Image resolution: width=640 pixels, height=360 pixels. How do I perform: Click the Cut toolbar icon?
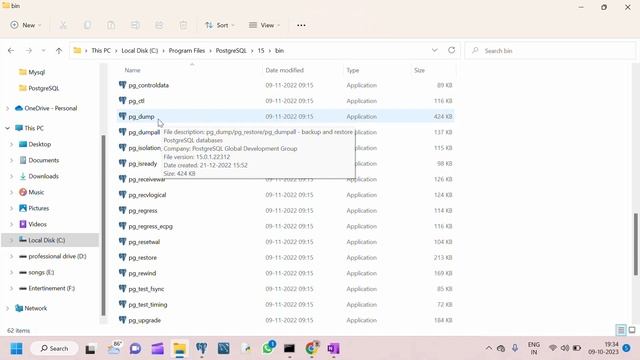click(63, 25)
